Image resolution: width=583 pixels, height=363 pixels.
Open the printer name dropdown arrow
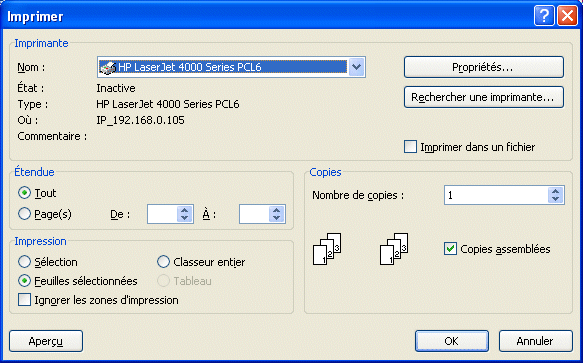[356, 67]
